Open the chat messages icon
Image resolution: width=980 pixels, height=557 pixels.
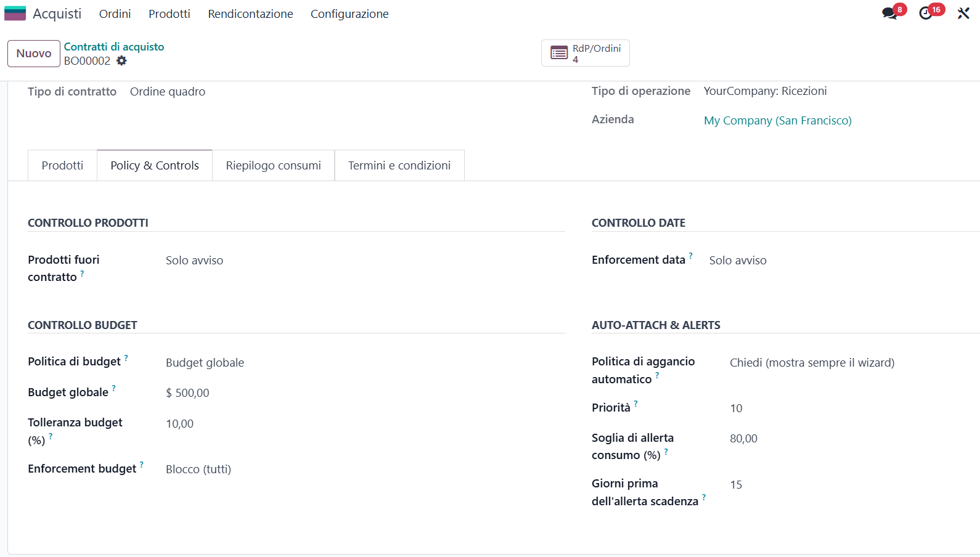pyautogui.click(x=889, y=14)
